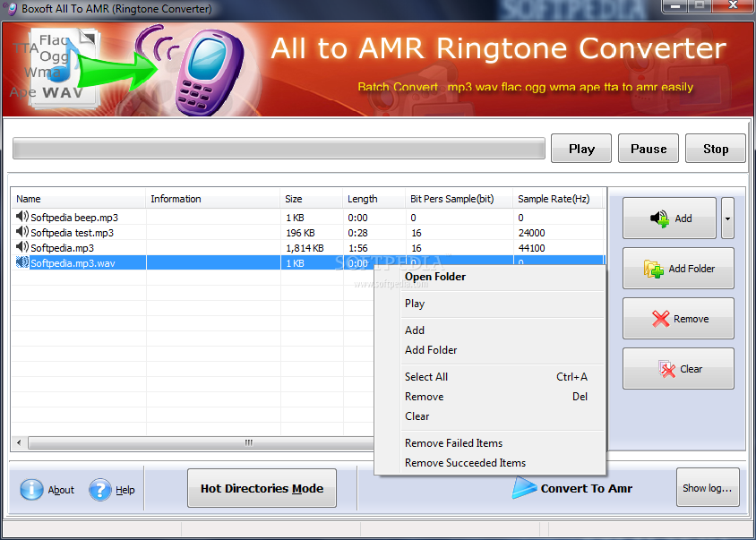Click the 0:28 length cell
The width and height of the screenshot is (756, 540).
coord(357,233)
